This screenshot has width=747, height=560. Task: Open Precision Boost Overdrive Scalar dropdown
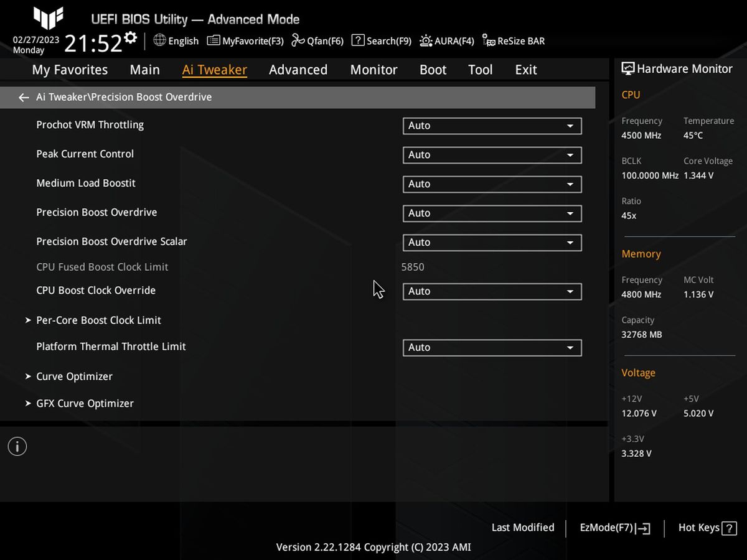[492, 243]
